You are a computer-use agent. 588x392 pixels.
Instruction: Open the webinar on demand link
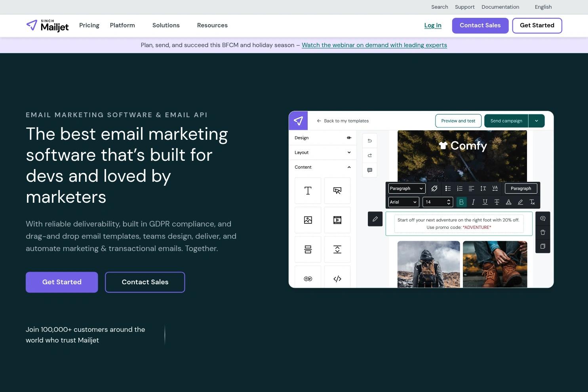tap(374, 45)
